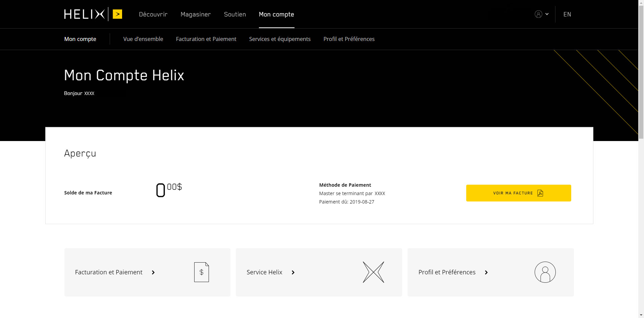This screenshot has width=644, height=318.
Task: Click the Méthode de Paiement heading
Action: [345, 185]
